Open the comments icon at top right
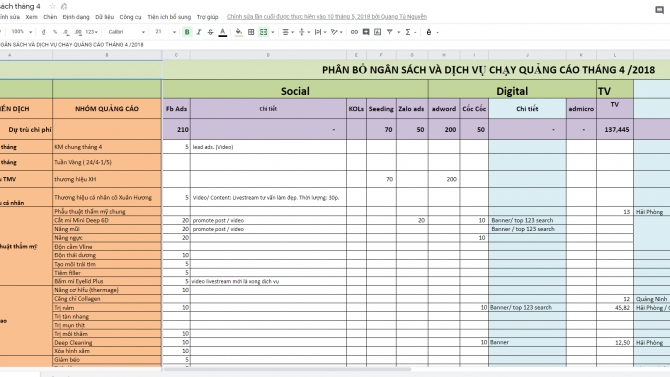This screenshot has height=377, width=670. pyautogui.click(x=659, y=10)
